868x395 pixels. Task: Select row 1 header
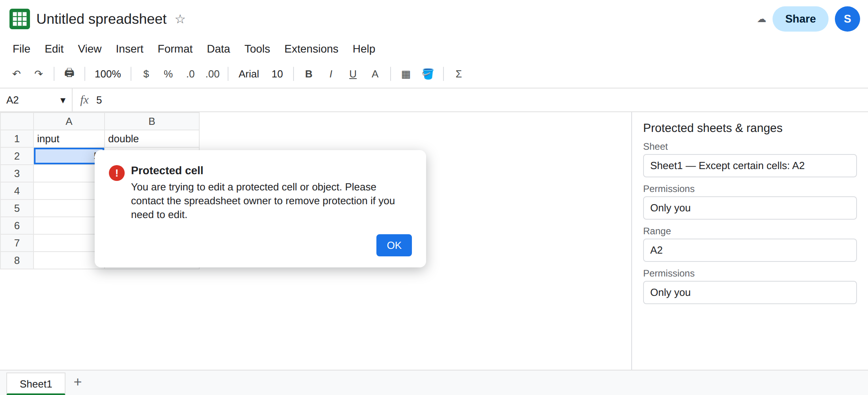tap(17, 139)
